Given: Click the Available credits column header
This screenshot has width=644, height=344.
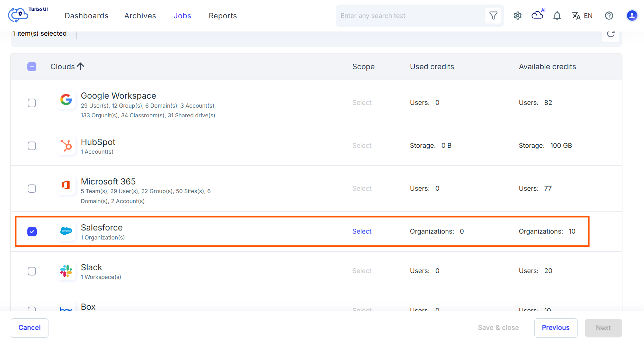Looking at the screenshot, I should (x=547, y=66).
